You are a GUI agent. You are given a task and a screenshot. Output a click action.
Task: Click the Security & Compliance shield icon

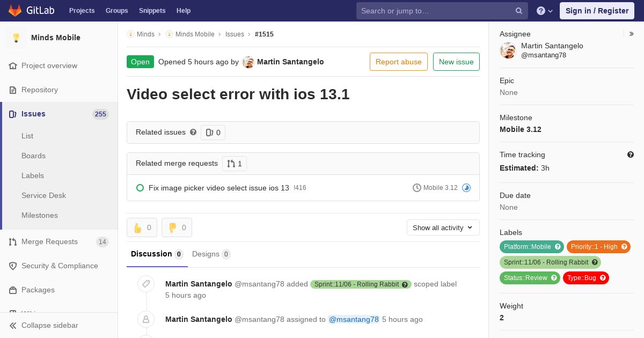point(13,266)
